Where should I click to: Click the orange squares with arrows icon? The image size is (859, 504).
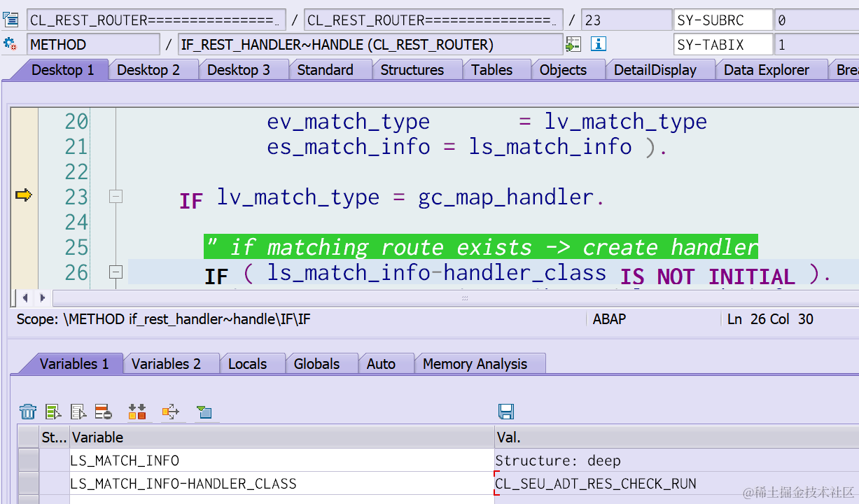click(x=137, y=412)
